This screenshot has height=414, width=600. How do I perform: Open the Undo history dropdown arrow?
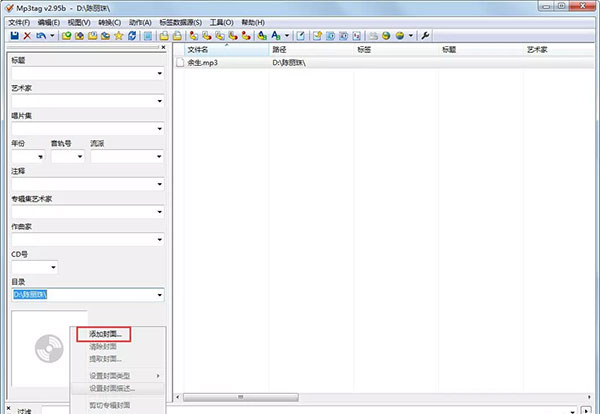click(52, 36)
